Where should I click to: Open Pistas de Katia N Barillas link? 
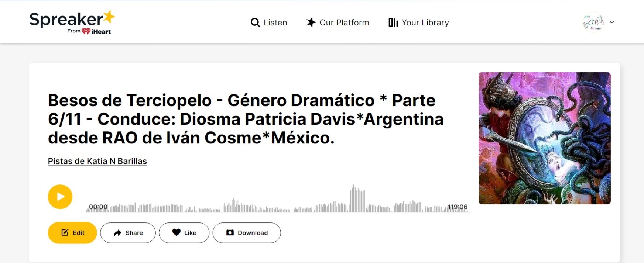(97, 161)
